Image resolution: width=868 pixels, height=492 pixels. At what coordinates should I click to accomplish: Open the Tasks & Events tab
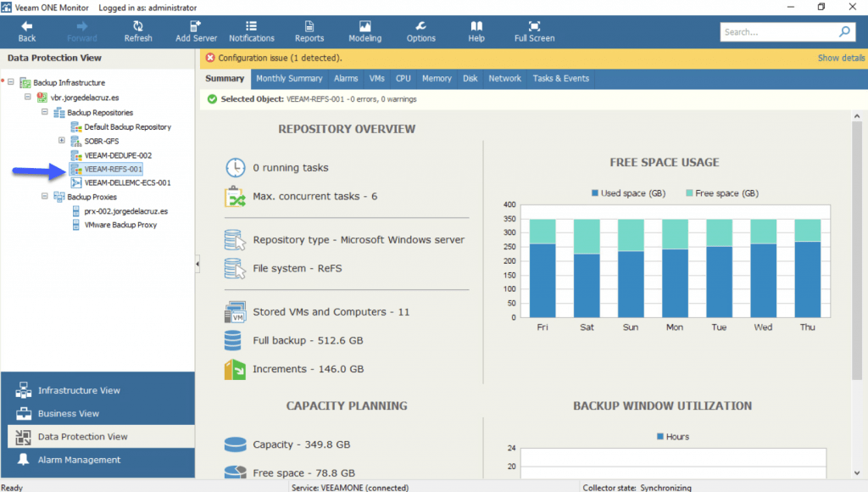pyautogui.click(x=560, y=78)
